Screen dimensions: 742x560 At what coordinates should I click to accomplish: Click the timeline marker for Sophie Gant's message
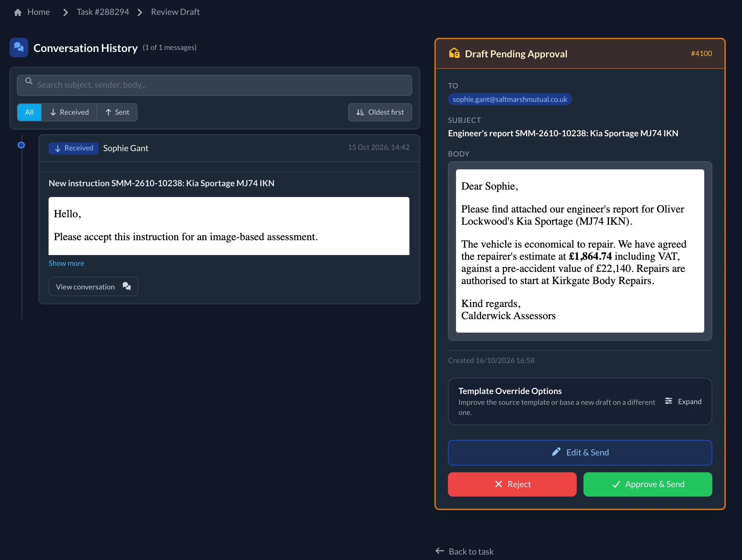click(21, 145)
